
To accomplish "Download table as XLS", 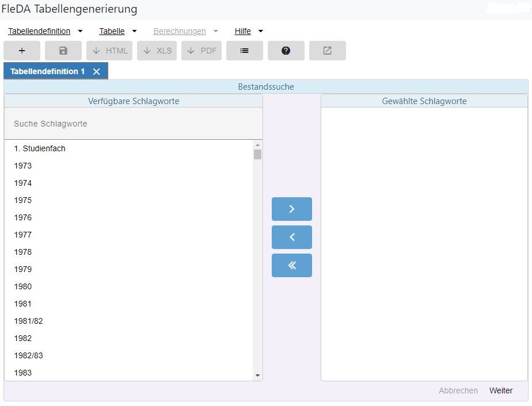I will click(x=157, y=51).
